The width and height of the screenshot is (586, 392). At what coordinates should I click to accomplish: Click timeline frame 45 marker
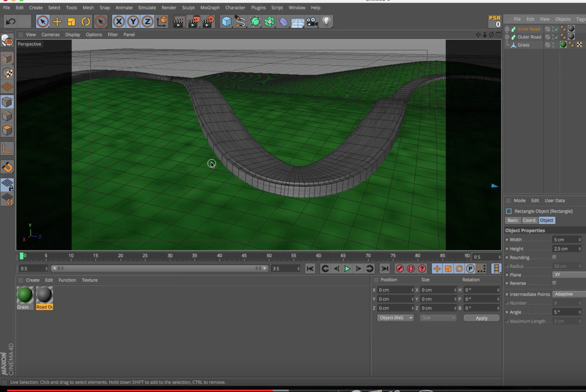coord(244,256)
